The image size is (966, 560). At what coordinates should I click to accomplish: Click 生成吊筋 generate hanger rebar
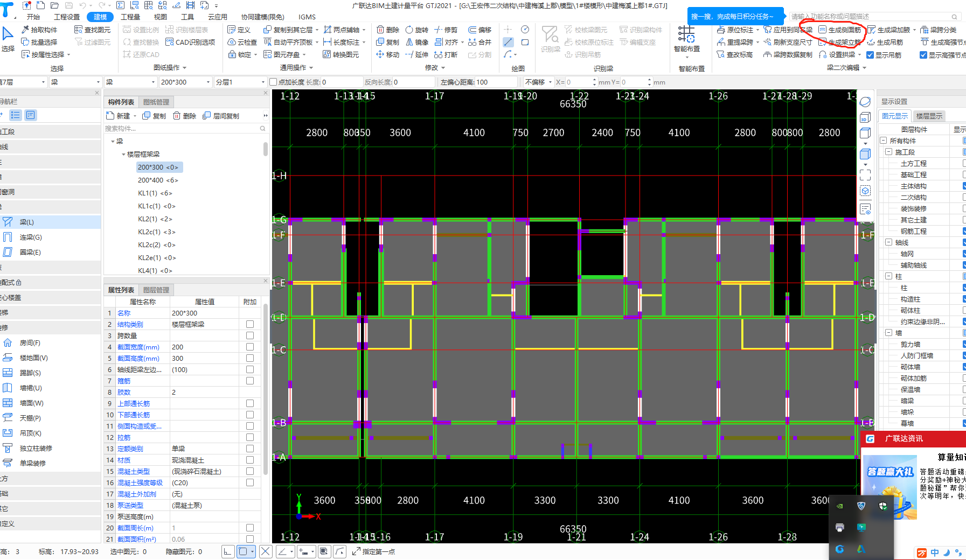pos(885,42)
